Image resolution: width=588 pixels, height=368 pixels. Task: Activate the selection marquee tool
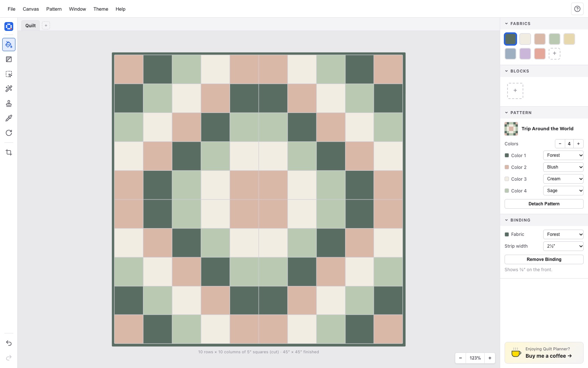pyautogui.click(x=9, y=74)
